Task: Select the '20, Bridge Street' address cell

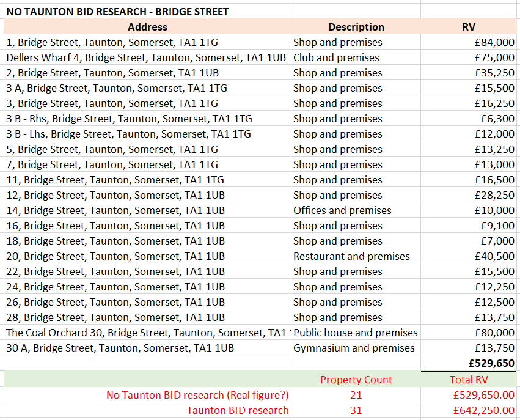Action: pos(148,256)
